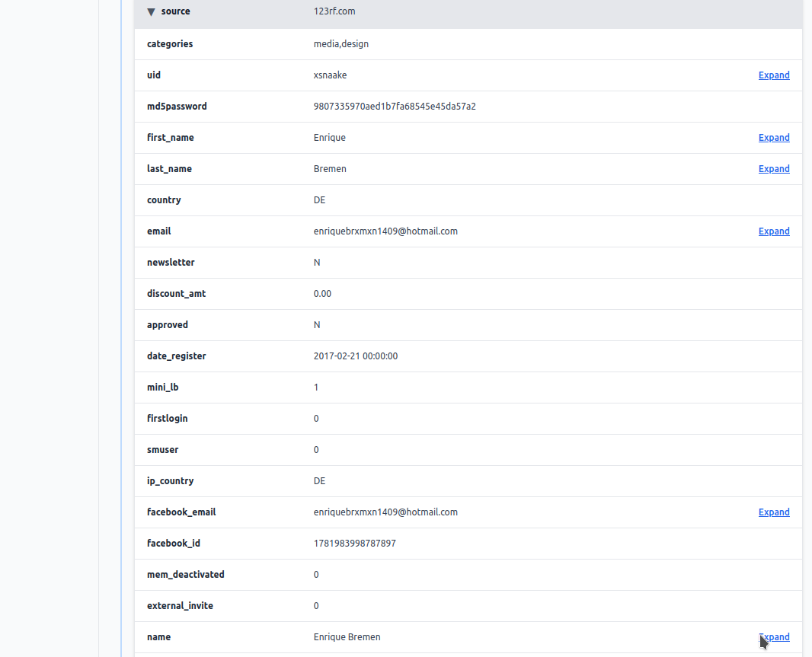Screen dimensions: 812x657
Task: Expand the first_name row
Action: (774, 138)
